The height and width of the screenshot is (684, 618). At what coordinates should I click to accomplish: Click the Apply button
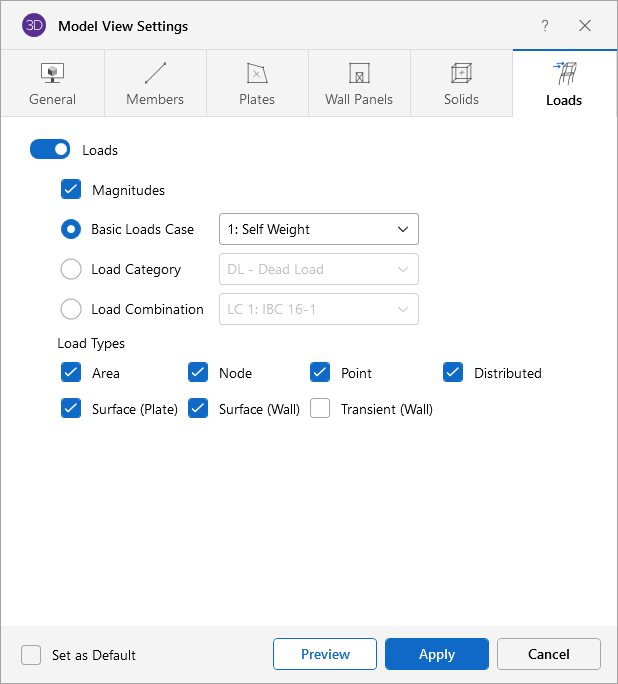tap(437, 654)
